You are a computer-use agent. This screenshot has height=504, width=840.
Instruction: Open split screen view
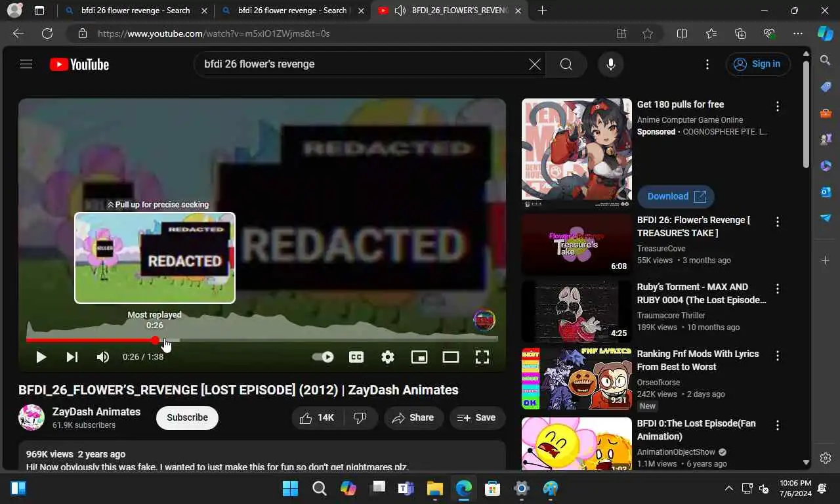[x=682, y=33]
